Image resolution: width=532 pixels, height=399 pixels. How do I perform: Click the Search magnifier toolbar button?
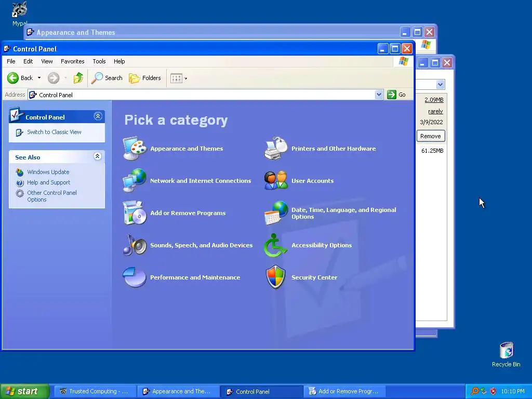pyautogui.click(x=107, y=78)
